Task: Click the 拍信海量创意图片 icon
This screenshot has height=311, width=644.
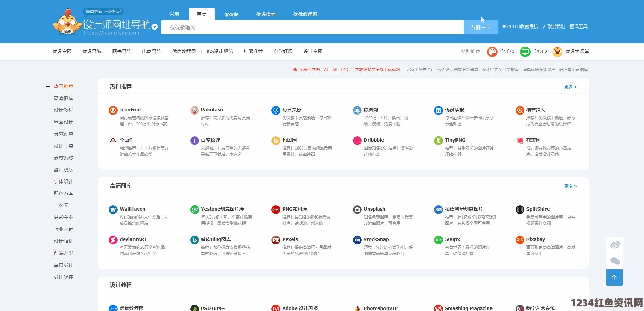Action: tap(438, 209)
